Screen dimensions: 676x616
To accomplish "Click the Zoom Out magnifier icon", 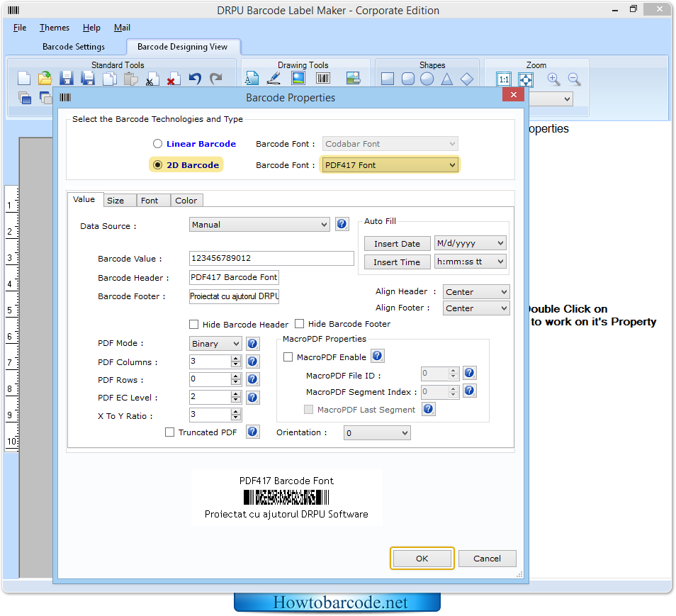I will 574,79.
